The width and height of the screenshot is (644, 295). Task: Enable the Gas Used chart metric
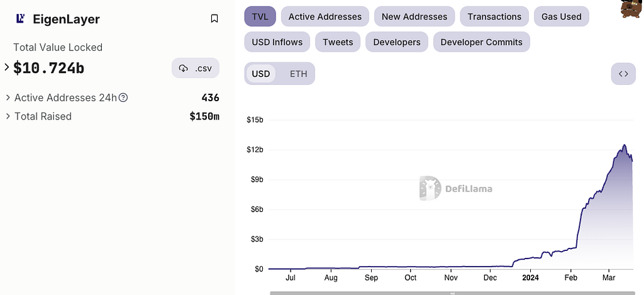pyautogui.click(x=562, y=16)
